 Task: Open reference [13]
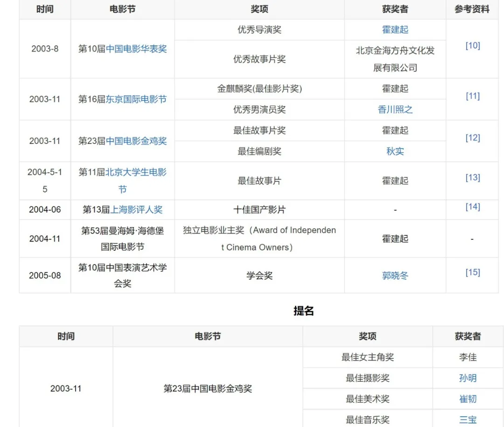[472, 178]
